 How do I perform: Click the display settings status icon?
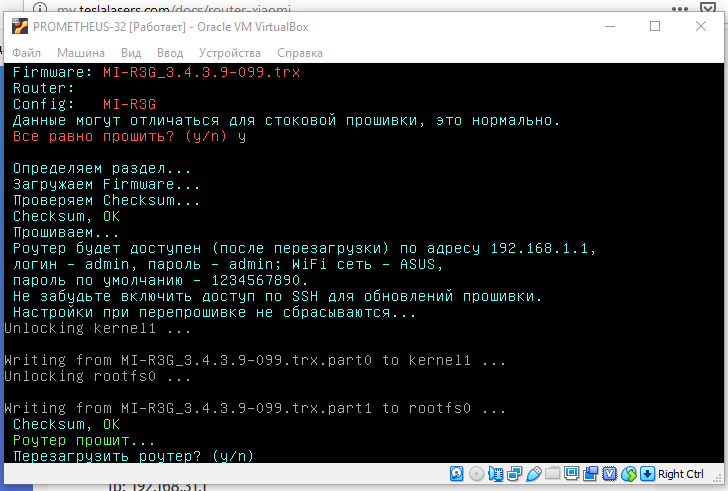[x=571, y=474]
